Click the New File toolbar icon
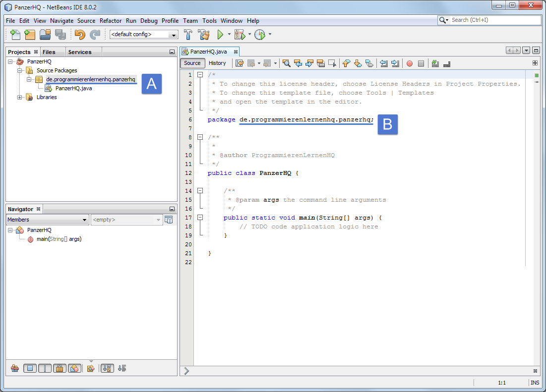Viewport: 546px width, 392px height. coord(15,34)
